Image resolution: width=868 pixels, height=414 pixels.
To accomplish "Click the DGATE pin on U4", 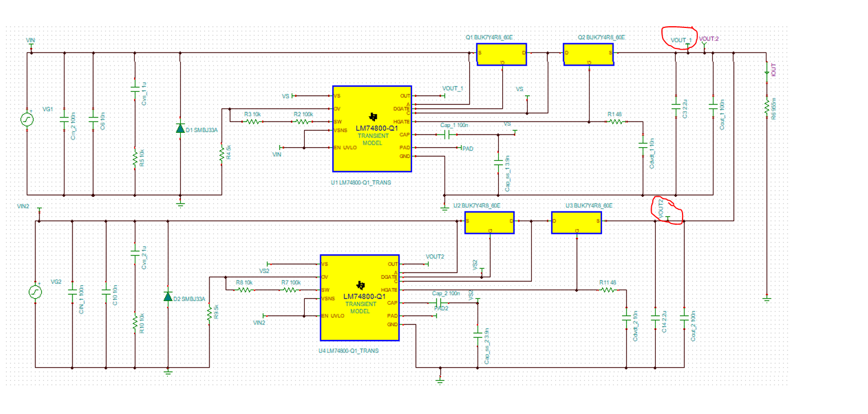I will [x=389, y=277].
